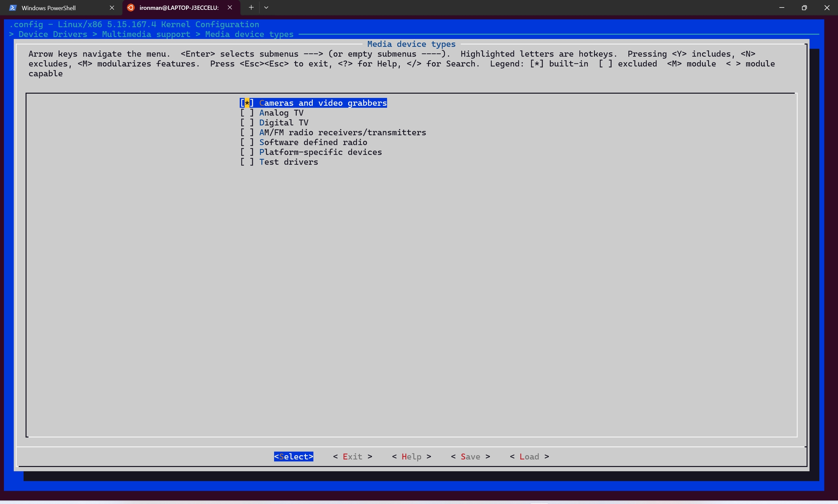Enable the Digital TV checkbox
838x504 pixels.
[247, 122]
